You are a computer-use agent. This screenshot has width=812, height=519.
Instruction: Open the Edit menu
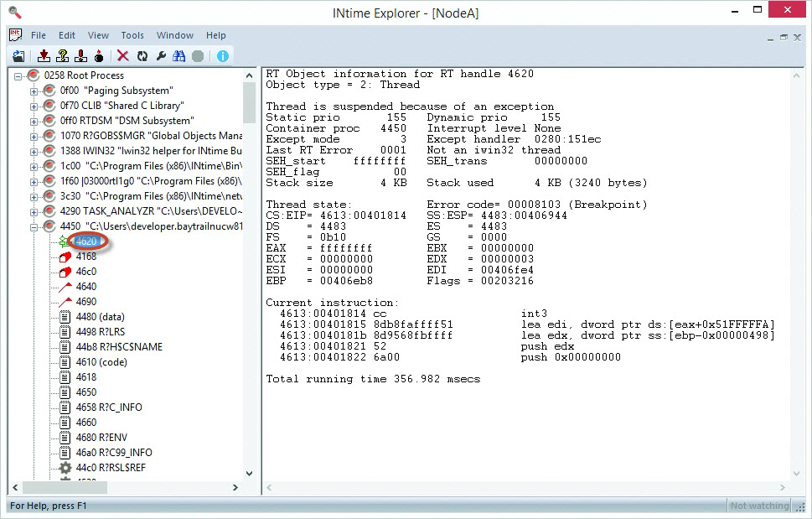click(67, 35)
